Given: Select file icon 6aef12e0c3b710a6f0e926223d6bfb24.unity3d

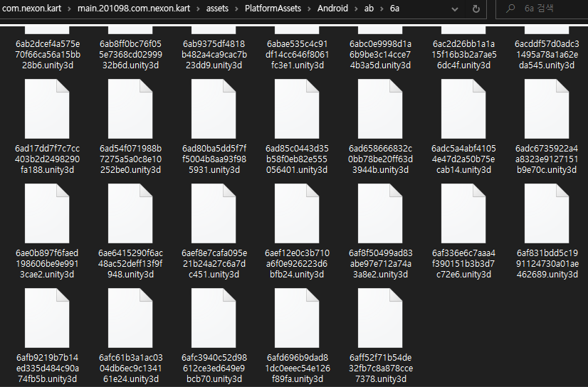Looking at the screenshot, I should click(x=297, y=213).
